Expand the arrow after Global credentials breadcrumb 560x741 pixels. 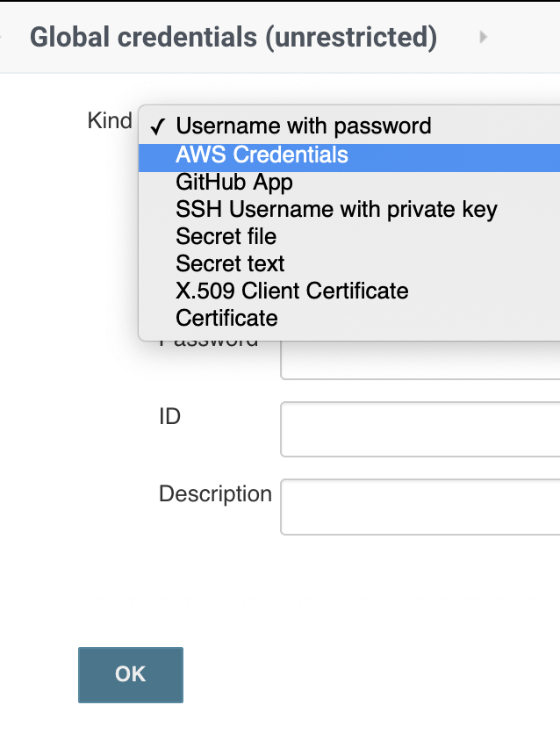coord(483,37)
